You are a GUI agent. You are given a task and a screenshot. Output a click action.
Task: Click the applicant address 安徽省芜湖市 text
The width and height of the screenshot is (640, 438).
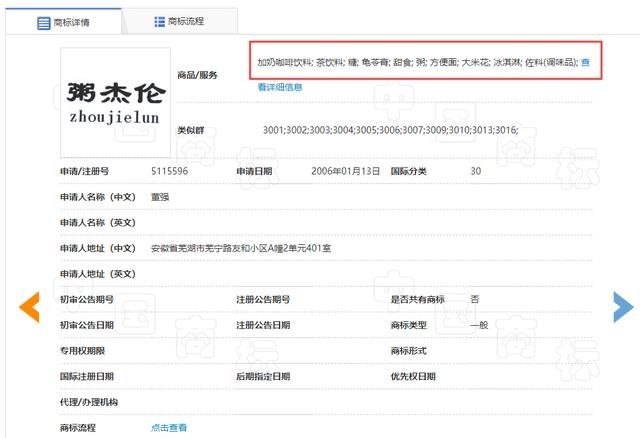click(241, 248)
